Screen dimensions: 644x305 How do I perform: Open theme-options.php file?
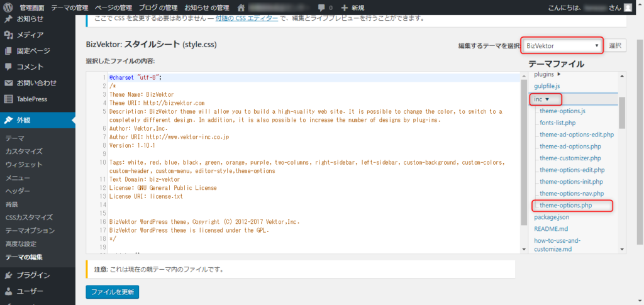coord(566,205)
